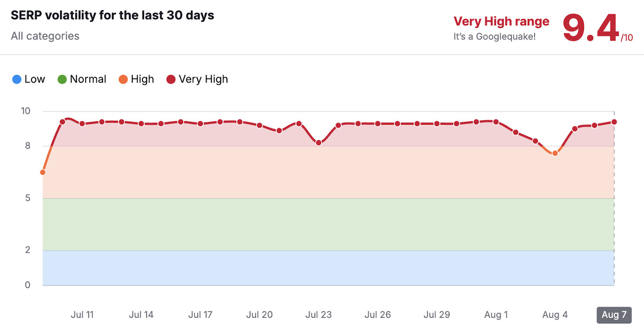Click the 9.4 volatility score
The image size is (644, 332).
(x=590, y=28)
